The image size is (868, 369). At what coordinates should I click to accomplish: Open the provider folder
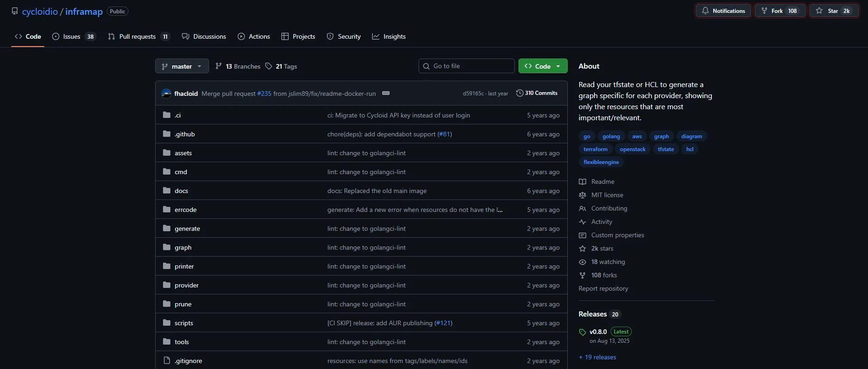[x=186, y=285]
